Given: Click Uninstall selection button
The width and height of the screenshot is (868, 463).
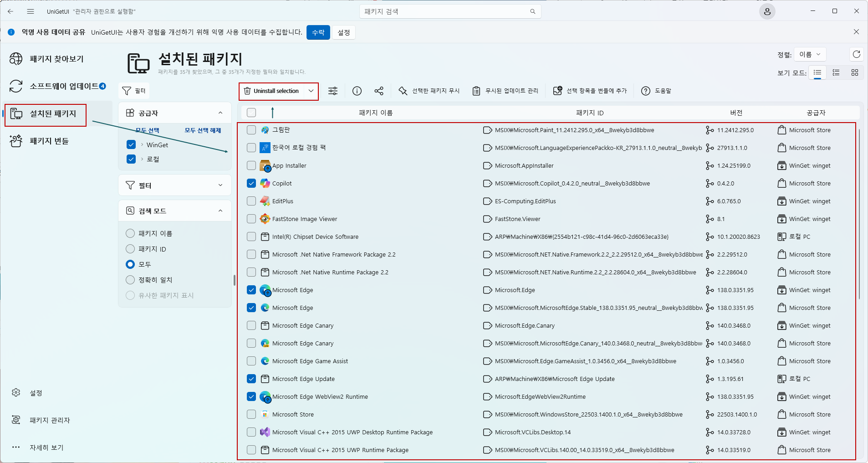Looking at the screenshot, I should (272, 91).
